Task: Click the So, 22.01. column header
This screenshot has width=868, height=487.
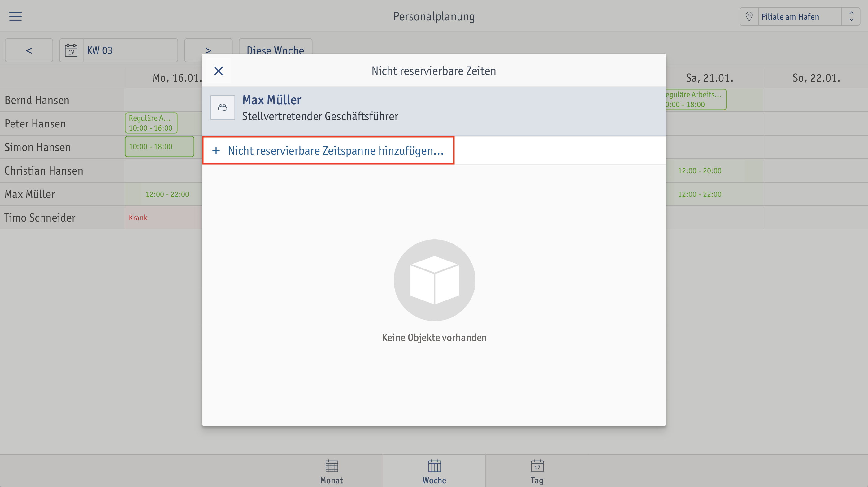Action: pyautogui.click(x=816, y=78)
